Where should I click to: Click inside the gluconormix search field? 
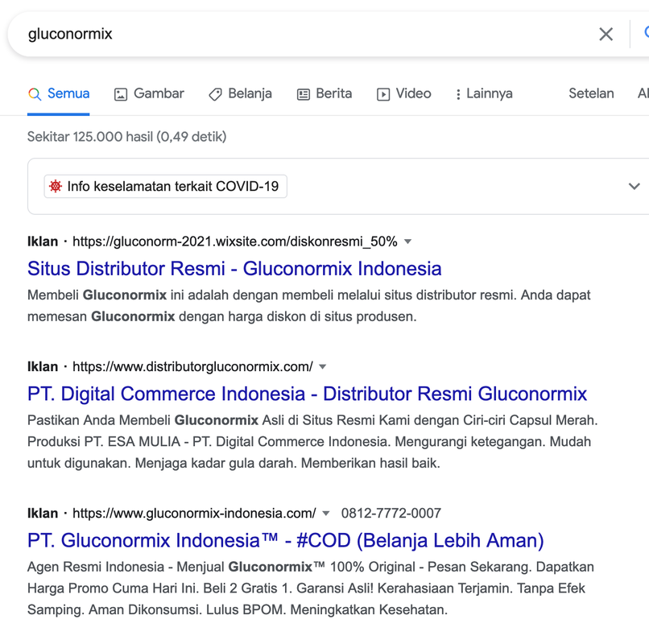pyautogui.click(x=306, y=34)
